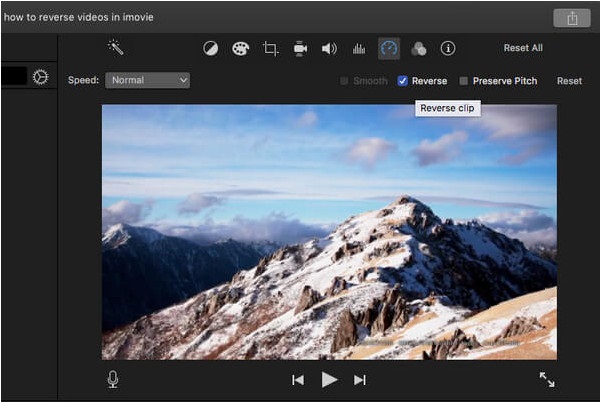Screen dimensions: 600x402
Task: Click the mountain video preview
Action: pyautogui.click(x=329, y=232)
